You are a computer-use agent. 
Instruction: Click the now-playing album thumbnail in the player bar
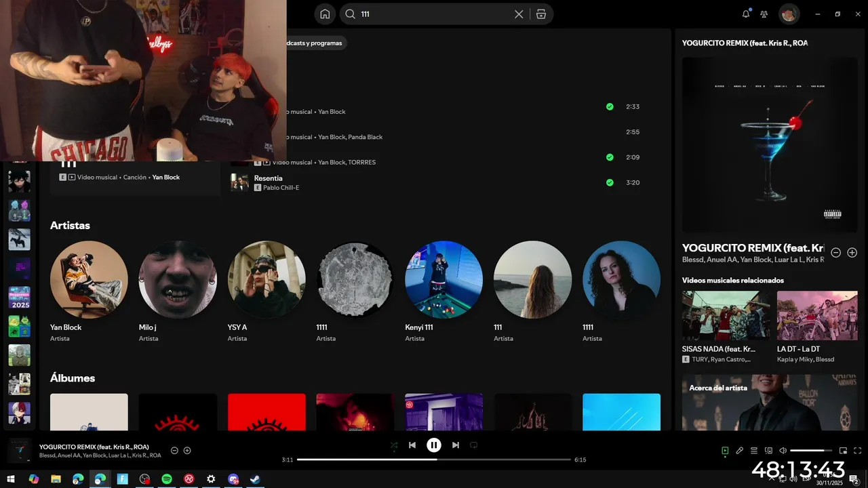tap(19, 451)
